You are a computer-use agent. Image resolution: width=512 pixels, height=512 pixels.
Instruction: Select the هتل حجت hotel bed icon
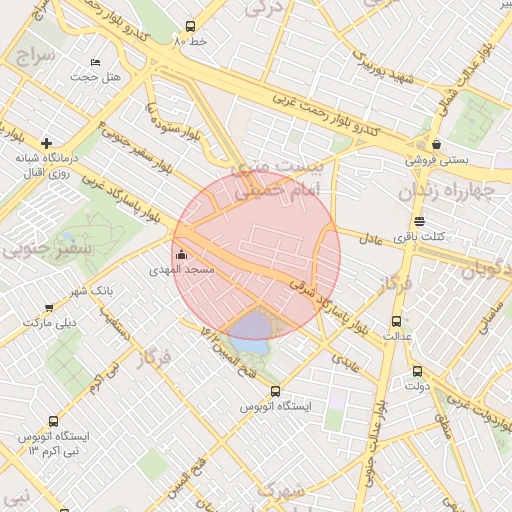click(95, 62)
